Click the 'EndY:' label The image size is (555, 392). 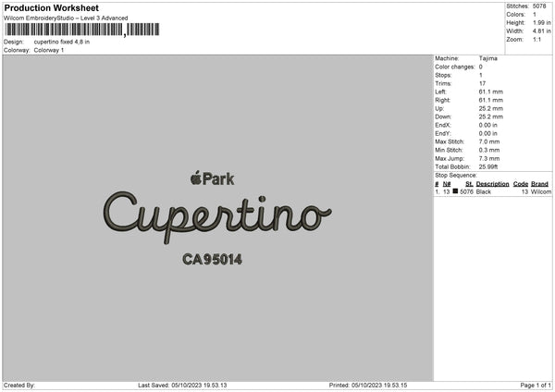(443, 134)
